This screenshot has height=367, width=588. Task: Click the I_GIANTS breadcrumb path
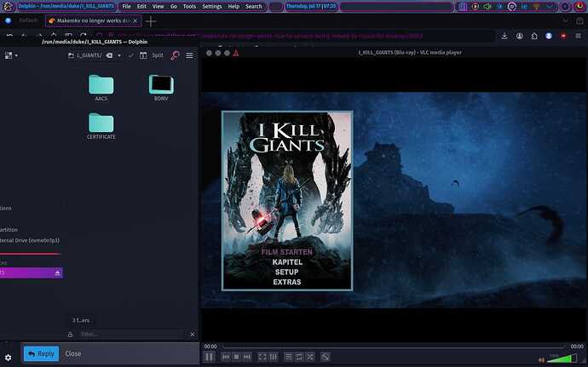pyautogui.click(x=89, y=55)
